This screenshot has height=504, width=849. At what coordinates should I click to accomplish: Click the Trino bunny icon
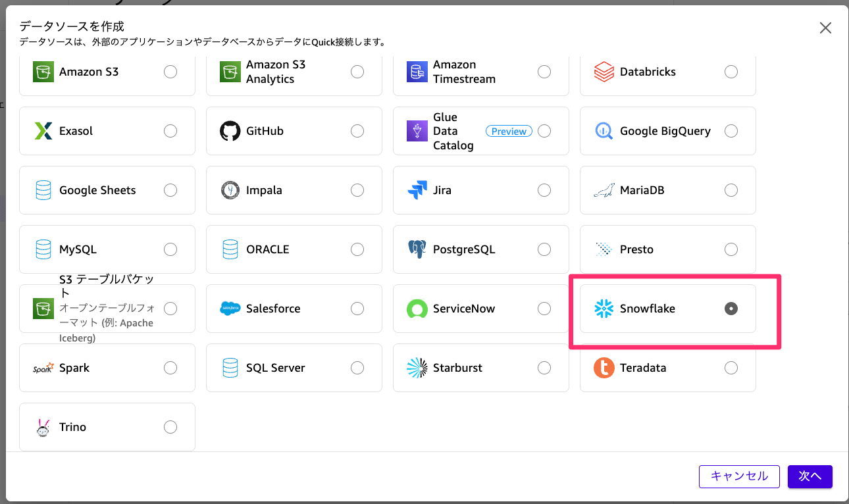pos(43,427)
